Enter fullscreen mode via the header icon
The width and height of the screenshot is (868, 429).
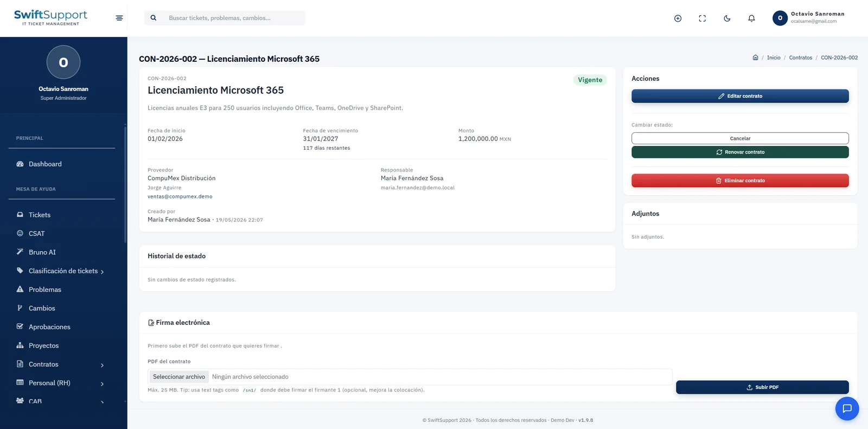(702, 18)
